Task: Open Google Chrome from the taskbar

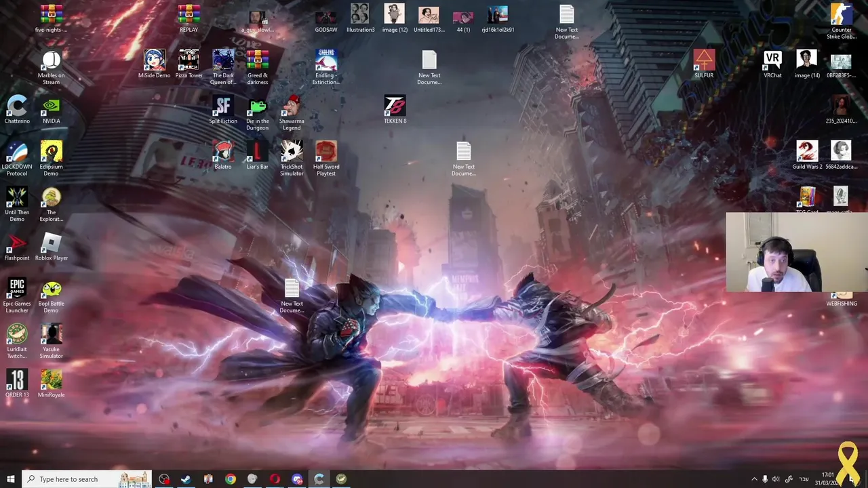Action: [x=231, y=479]
